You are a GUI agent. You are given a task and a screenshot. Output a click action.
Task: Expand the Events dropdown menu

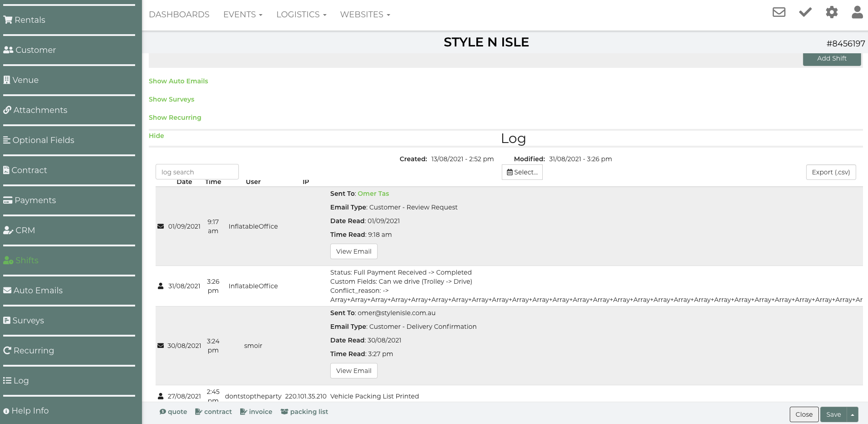(x=242, y=15)
